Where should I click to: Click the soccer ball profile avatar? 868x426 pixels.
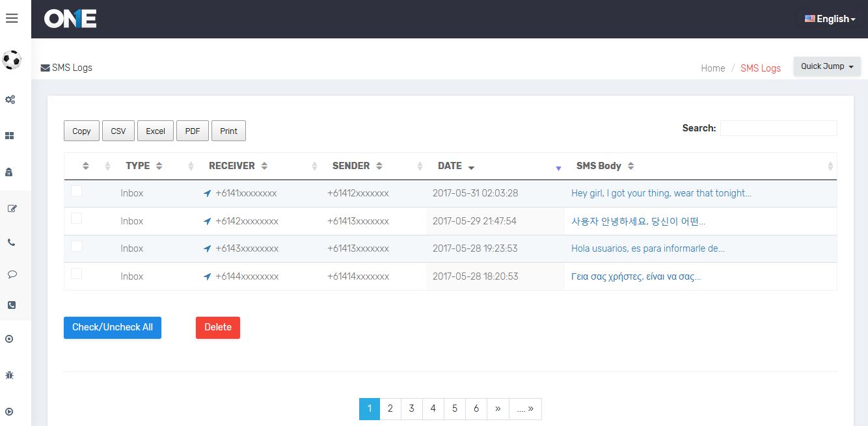12,60
